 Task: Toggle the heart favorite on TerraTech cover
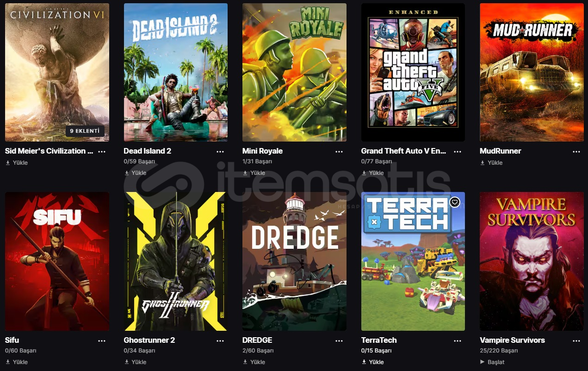click(x=455, y=202)
